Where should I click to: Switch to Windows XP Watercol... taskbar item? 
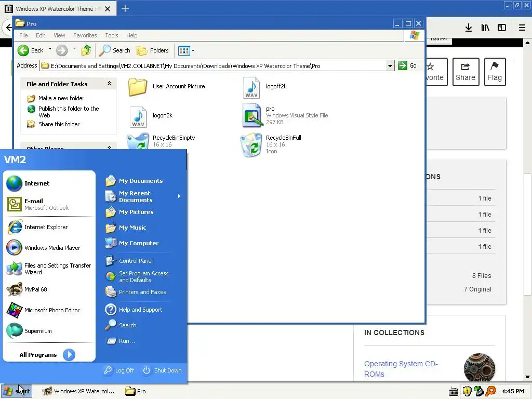point(78,391)
